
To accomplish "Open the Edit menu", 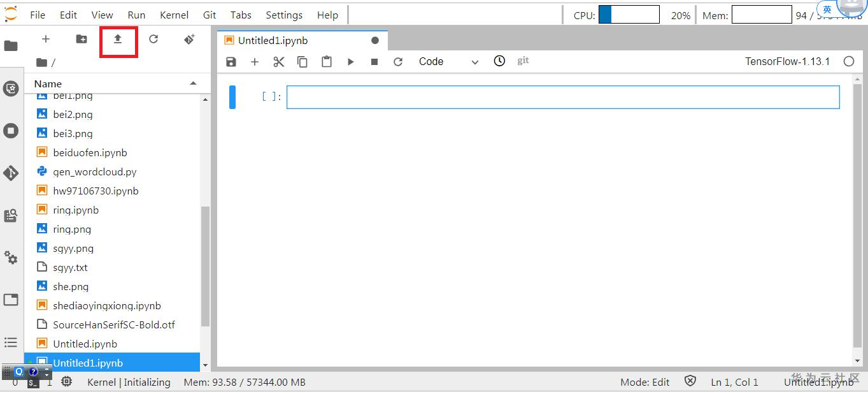I will (69, 15).
